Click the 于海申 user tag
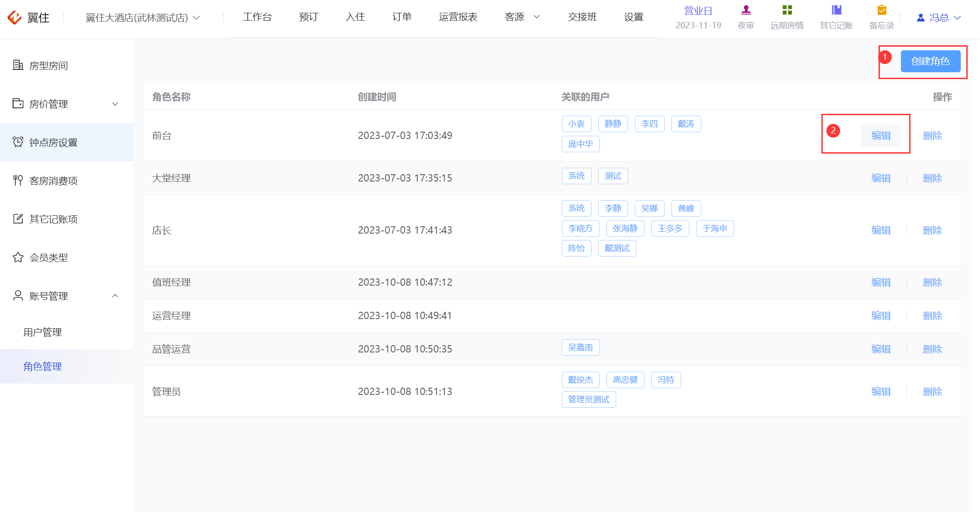 click(x=715, y=229)
